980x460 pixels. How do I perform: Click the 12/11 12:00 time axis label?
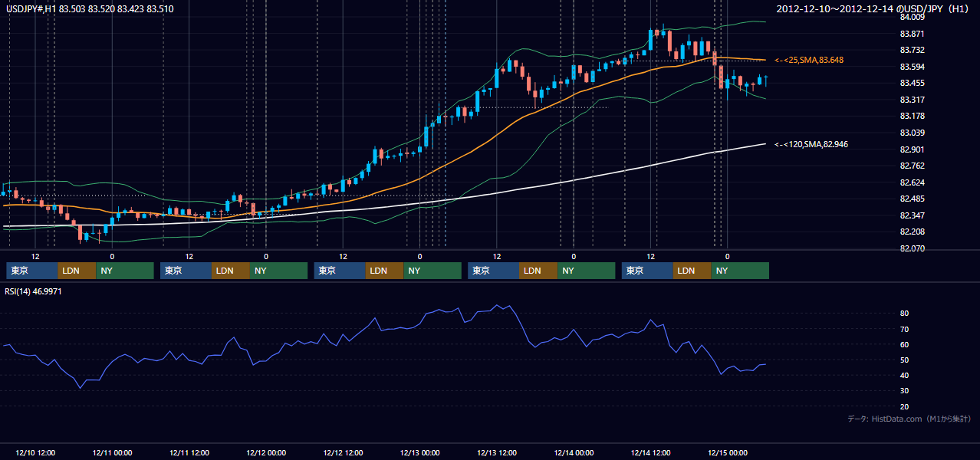pos(189,452)
